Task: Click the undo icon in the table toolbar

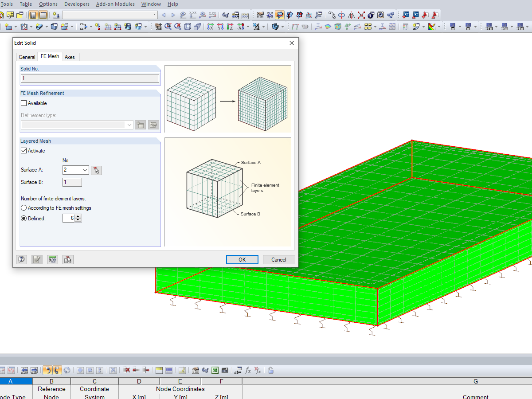Action: [x=47, y=370]
